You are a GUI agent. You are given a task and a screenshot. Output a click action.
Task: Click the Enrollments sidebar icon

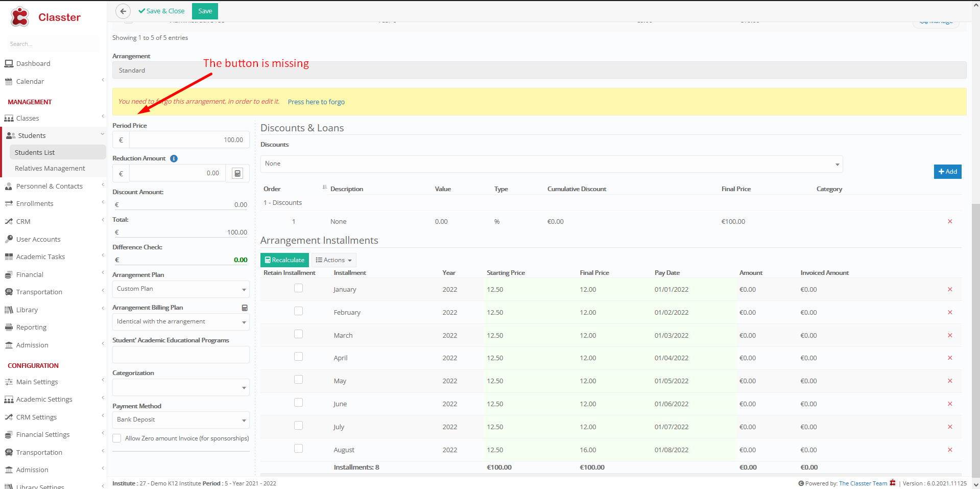click(x=9, y=203)
